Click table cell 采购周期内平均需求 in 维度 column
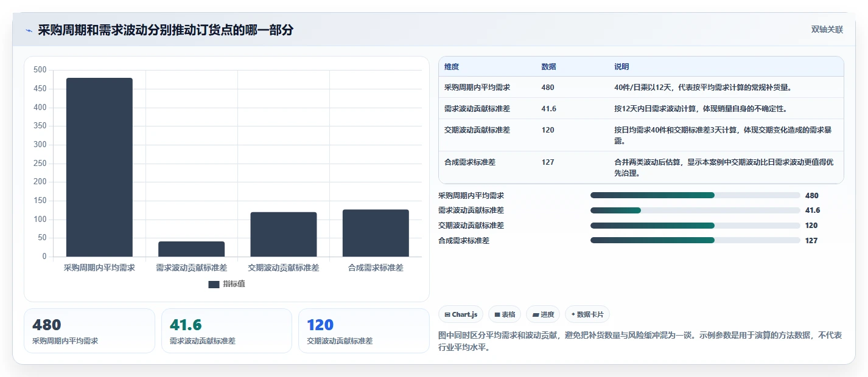 click(x=477, y=88)
